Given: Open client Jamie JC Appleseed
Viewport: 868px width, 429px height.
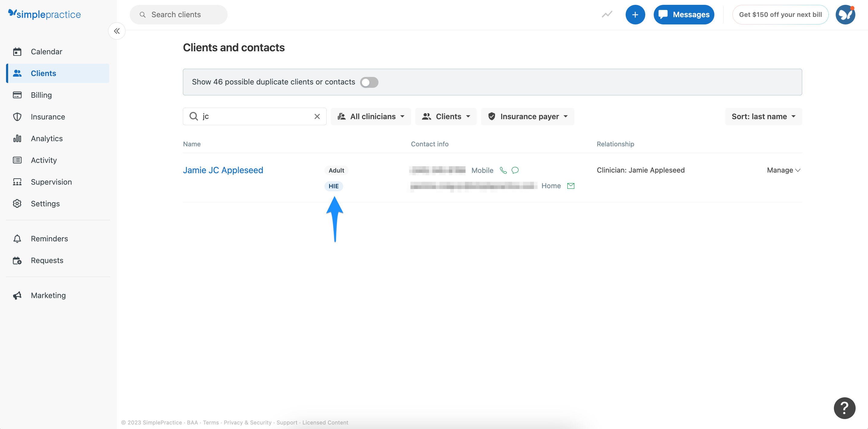Looking at the screenshot, I should coord(223,170).
